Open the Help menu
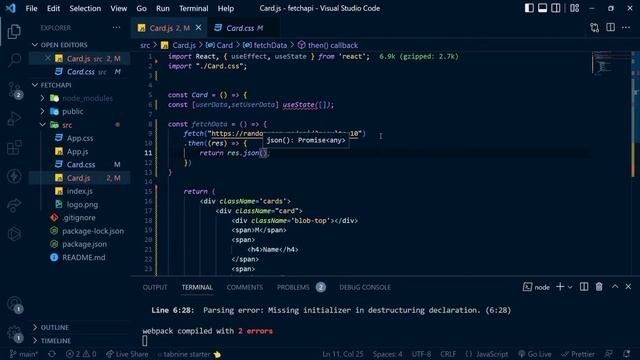Viewport: 640px width, 360px height. pyautogui.click(x=225, y=8)
